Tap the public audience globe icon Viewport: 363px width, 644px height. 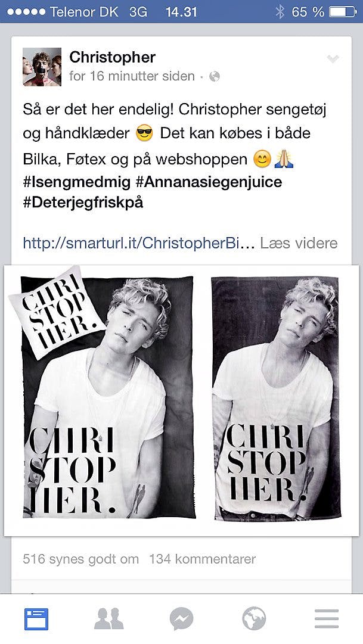[215, 76]
